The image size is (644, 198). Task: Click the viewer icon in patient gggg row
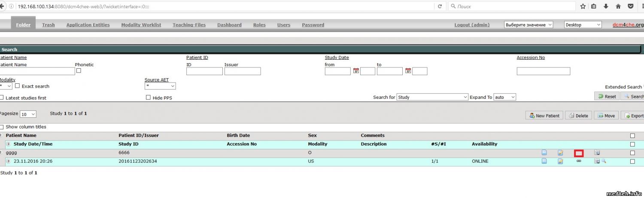coord(597,152)
